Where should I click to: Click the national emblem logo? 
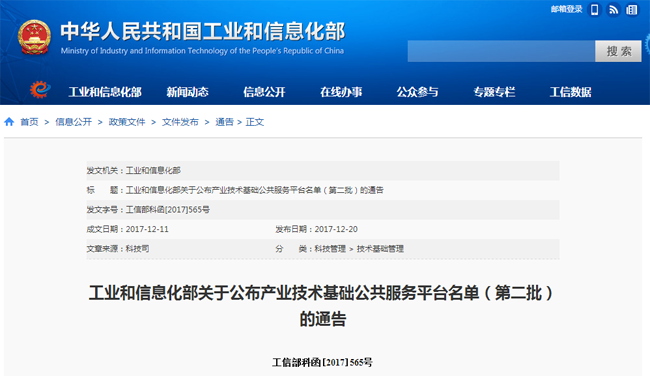tap(34, 37)
